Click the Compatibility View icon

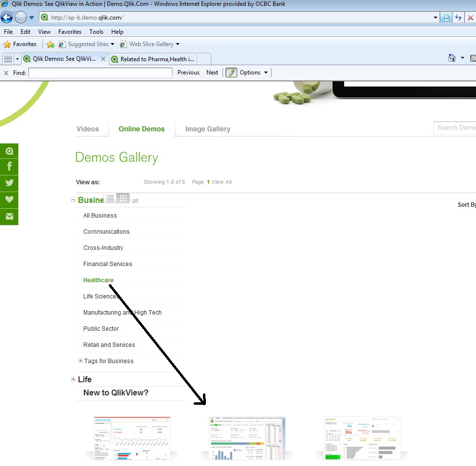[447, 18]
